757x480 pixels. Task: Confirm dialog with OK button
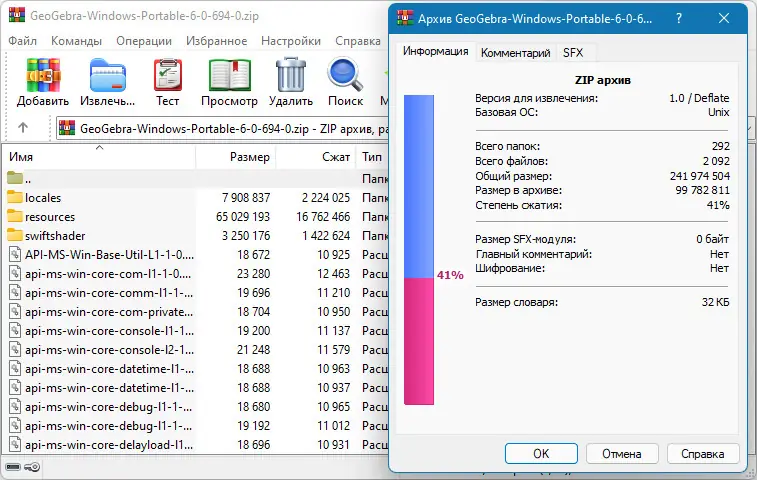541,453
